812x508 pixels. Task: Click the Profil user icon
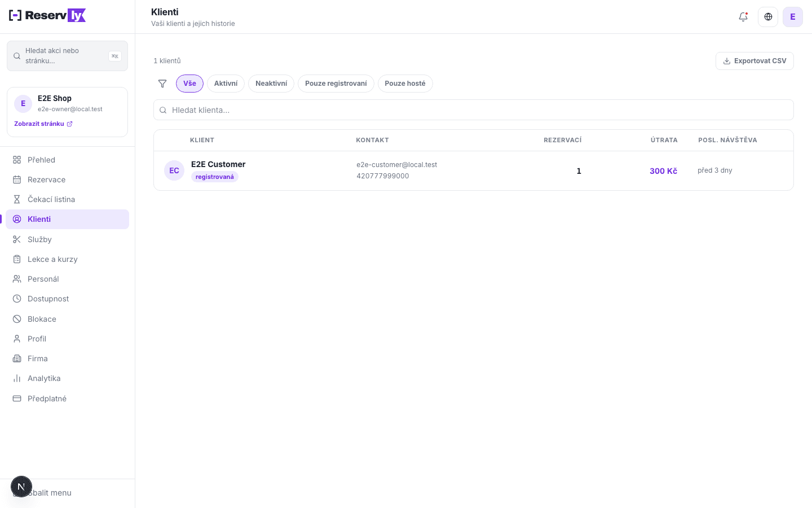click(x=17, y=339)
